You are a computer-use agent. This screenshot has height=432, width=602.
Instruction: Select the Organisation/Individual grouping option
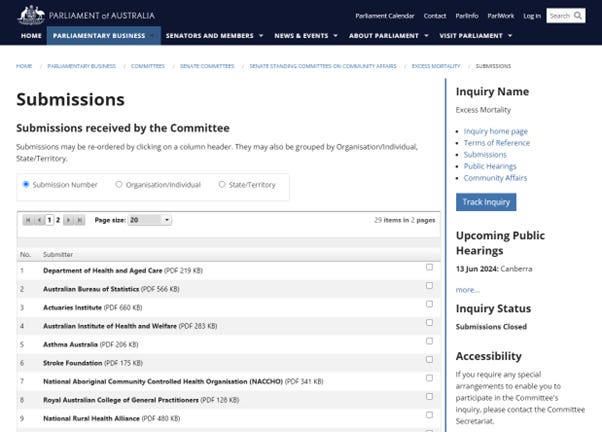[x=119, y=184]
